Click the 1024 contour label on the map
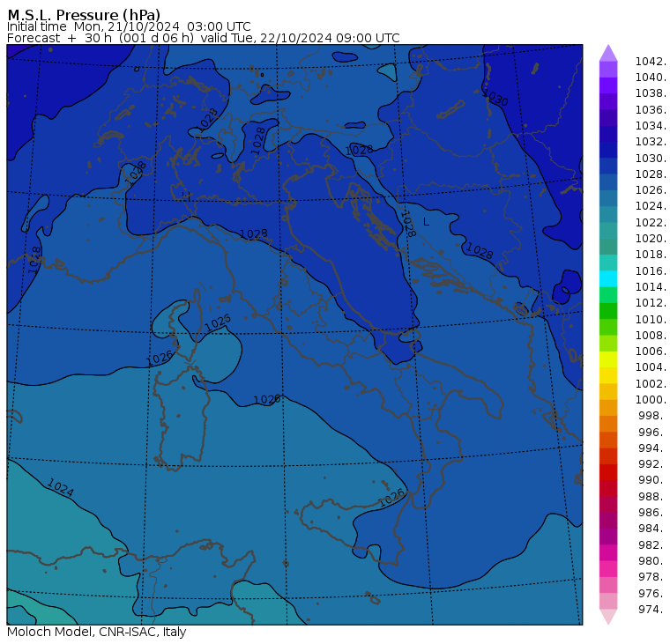670x644 pixels. click(x=60, y=487)
